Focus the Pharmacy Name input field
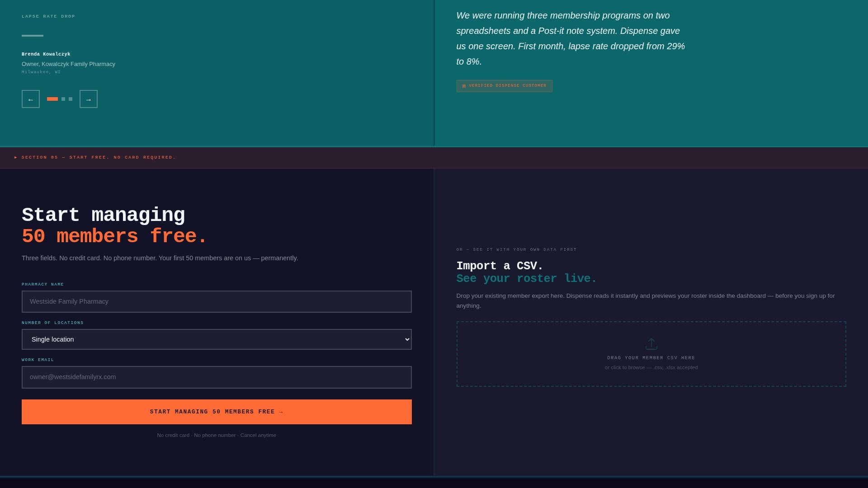 [x=217, y=301]
